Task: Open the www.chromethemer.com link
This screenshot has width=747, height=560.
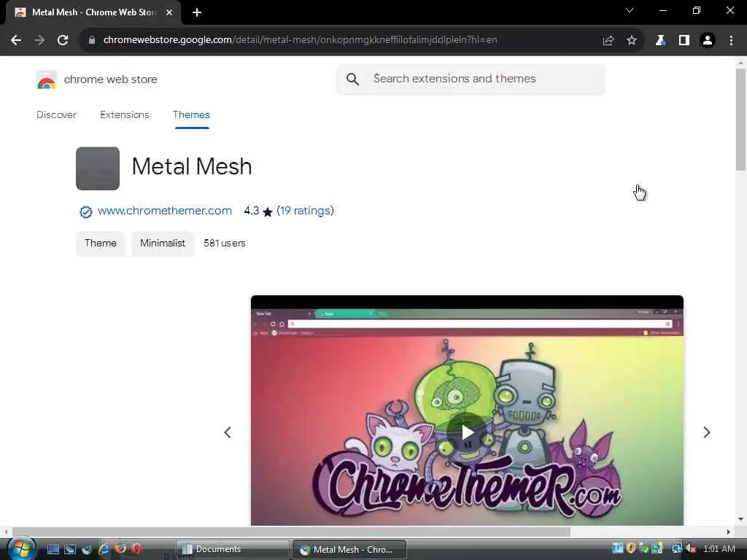Action: pos(165,211)
